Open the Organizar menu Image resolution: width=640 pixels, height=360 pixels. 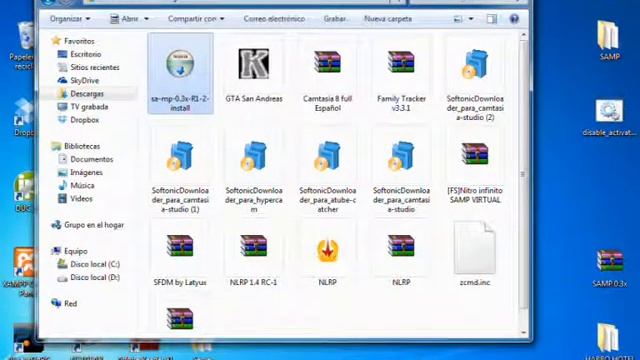tap(70, 19)
